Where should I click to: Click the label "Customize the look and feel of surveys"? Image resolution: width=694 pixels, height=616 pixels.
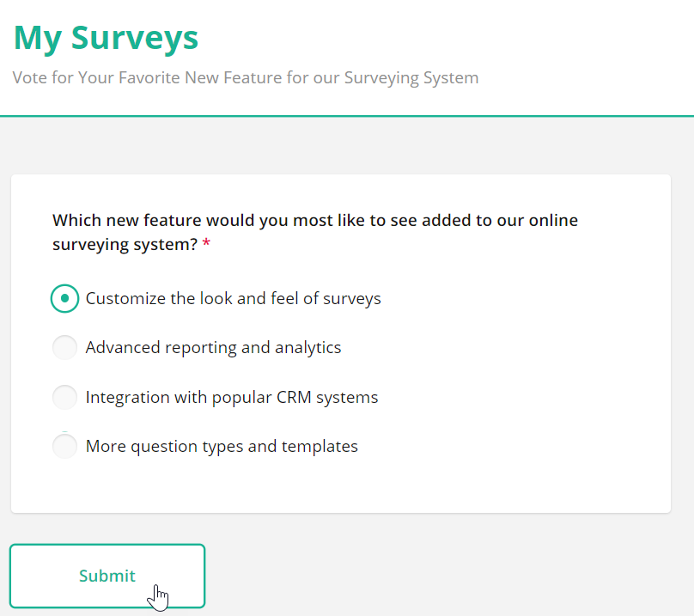click(233, 298)
